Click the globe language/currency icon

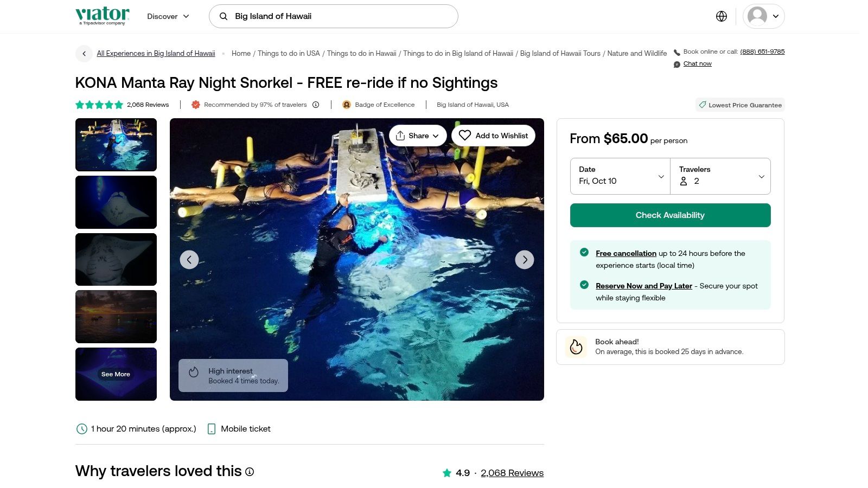(721, 16)
